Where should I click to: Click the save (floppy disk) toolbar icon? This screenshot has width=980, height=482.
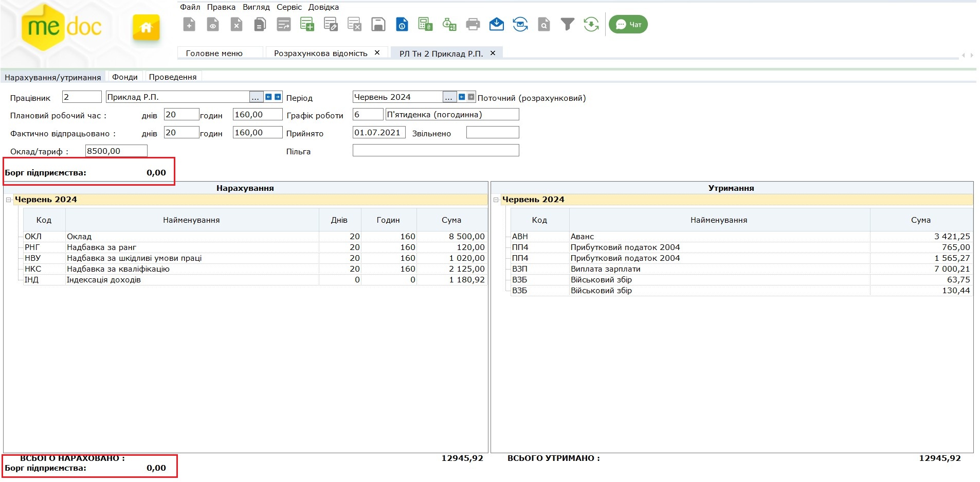[x=378, y=24]
